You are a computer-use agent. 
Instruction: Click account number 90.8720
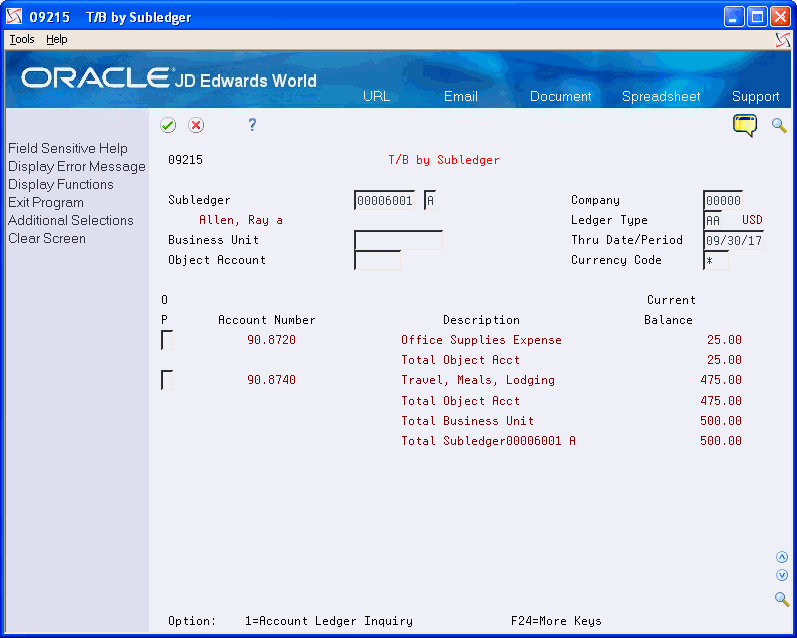pyautogui.click(x=271, y=340)
